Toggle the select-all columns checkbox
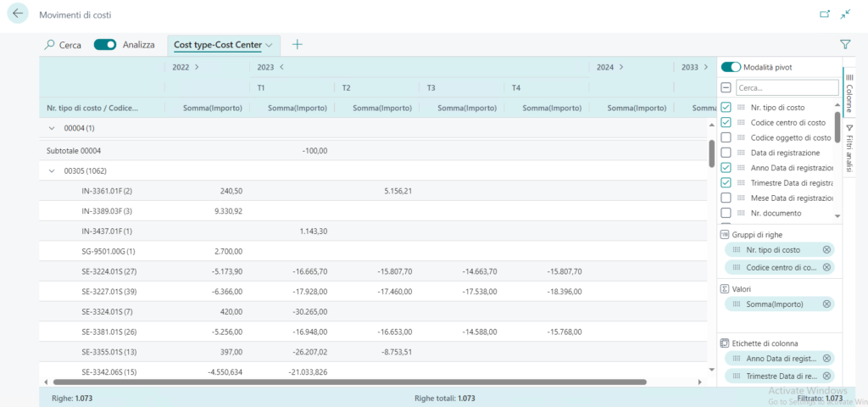The image size is (868, 407). coord(726,87)
